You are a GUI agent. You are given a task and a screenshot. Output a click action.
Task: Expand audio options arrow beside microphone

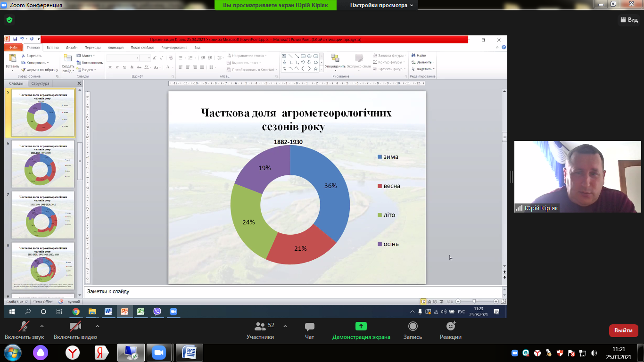[42, 326]
